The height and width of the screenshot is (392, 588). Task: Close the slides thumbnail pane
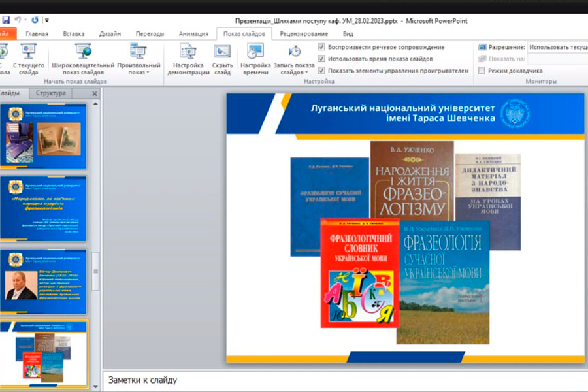(x=94, y=93)
